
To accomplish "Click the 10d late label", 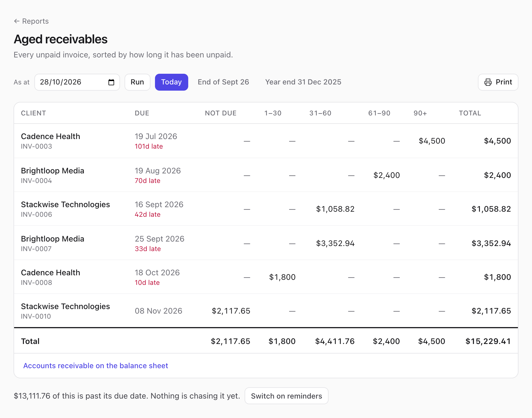I will click(x=147, y=283).
